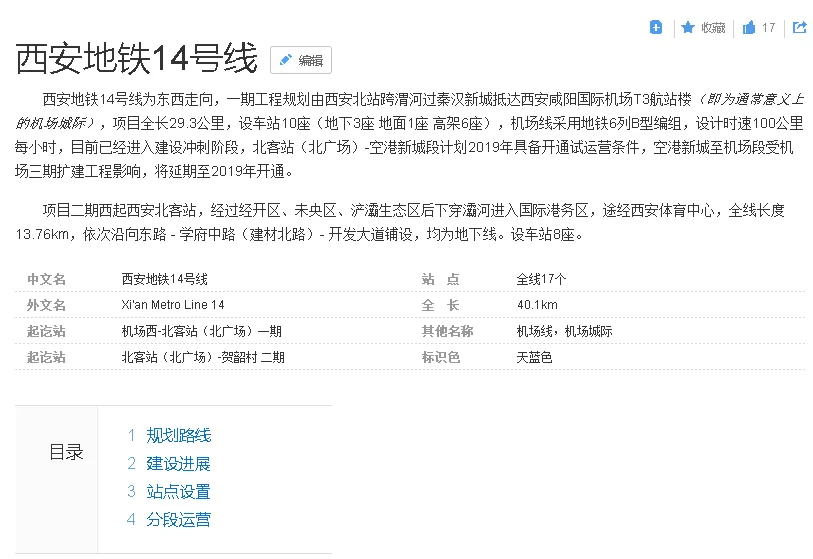Image resolution: width=813 pixels, height=559 pixels.
Task: Click the star favorite icon
Action: (688, 27)
